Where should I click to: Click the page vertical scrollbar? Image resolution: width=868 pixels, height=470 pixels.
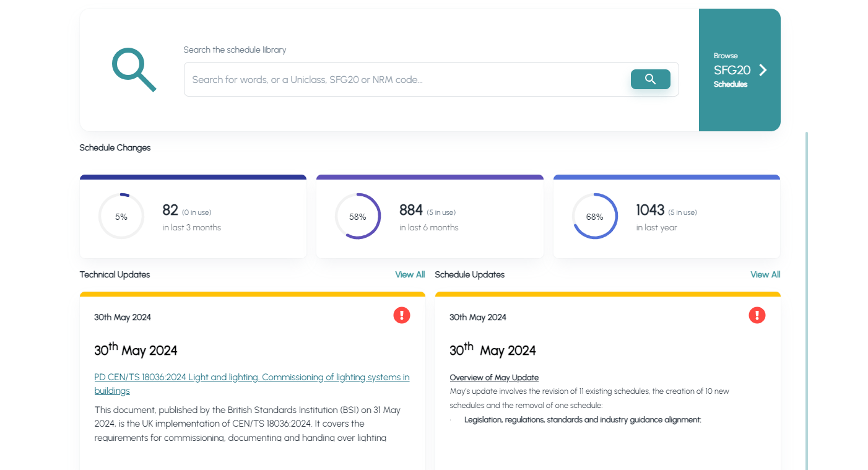(x=807, y=300)
